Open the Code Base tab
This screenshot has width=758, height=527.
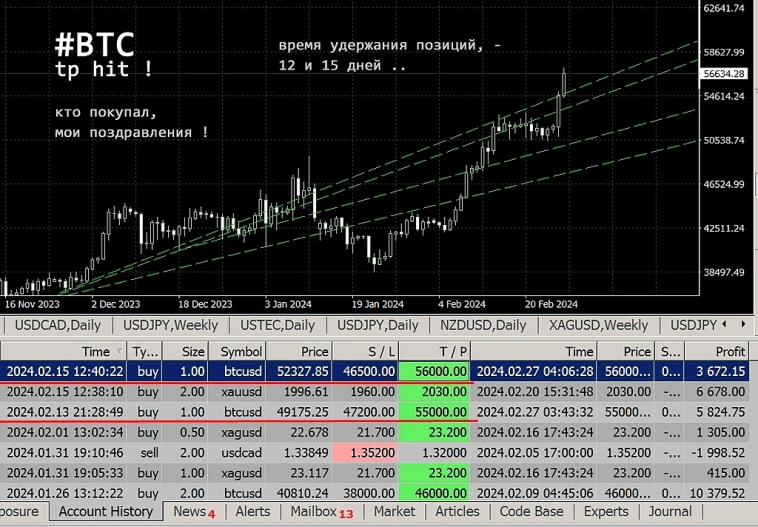coord(531,511)
